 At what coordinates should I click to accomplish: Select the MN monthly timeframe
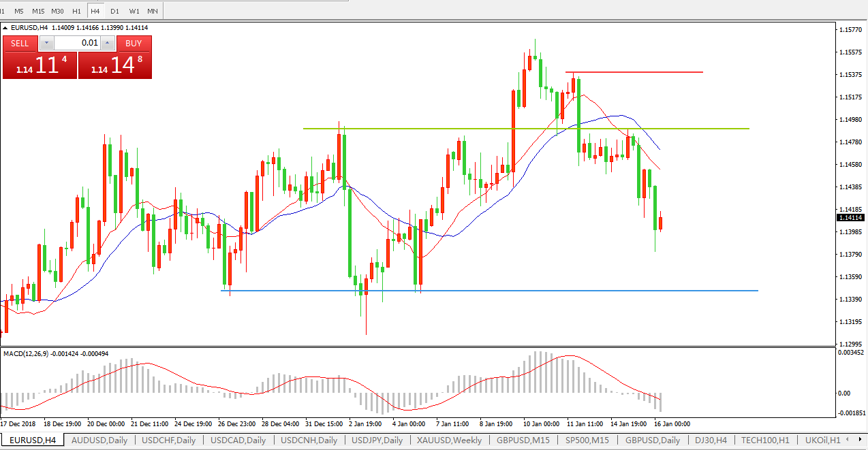point(153,12)
